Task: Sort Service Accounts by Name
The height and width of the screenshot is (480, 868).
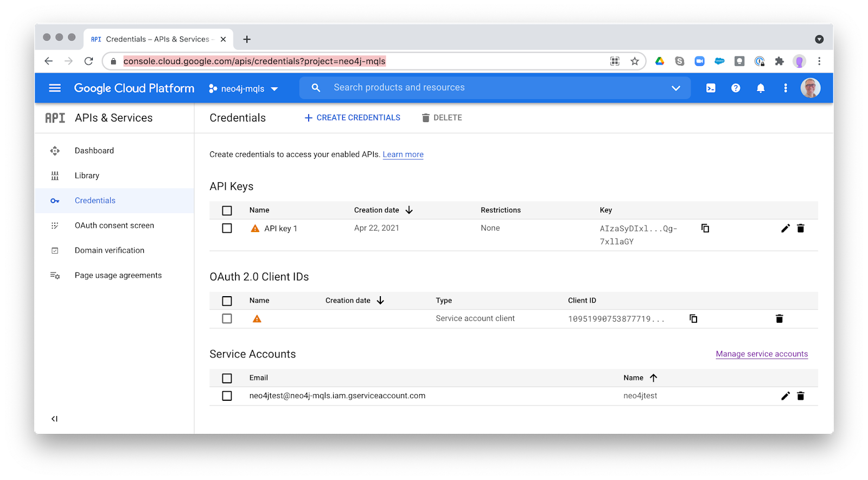Action: point(640,378)
